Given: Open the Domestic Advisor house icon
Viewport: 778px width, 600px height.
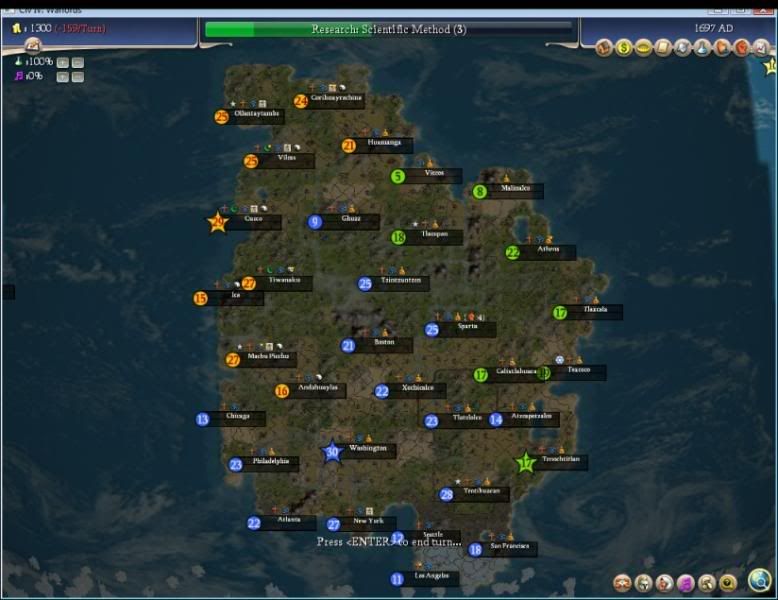Looking at the screenshot, I should pyautogui.click(x=604, y=48).
